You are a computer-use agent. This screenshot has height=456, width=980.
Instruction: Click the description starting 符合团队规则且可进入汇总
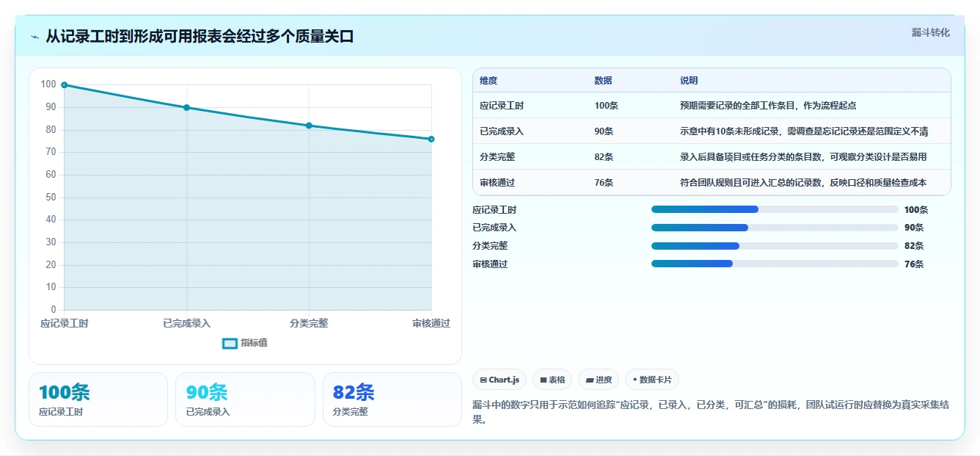click(x=803, y=183)
